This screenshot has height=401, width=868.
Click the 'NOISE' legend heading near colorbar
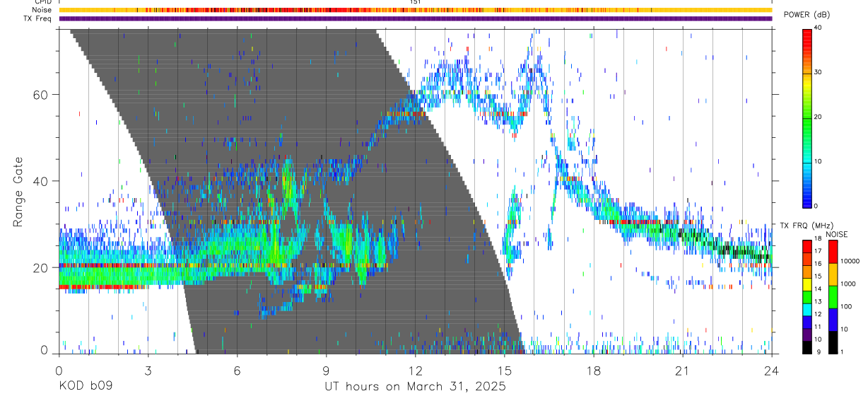(837, 234)
